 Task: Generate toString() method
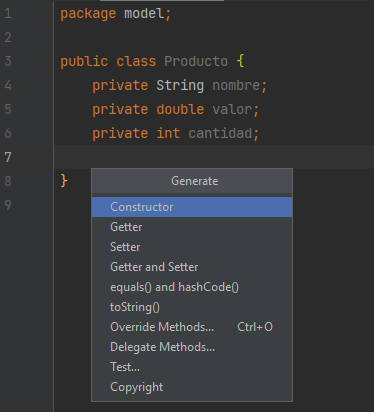[192, 307]
